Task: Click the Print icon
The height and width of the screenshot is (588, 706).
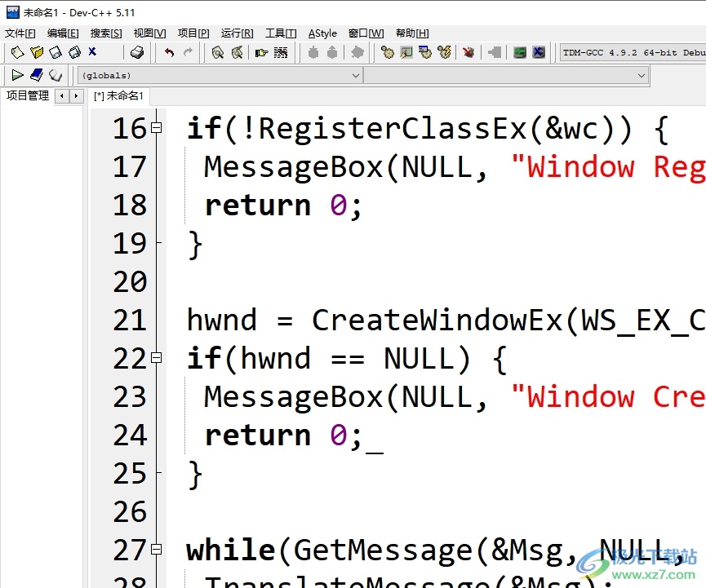Action: (x=137, y=53)
